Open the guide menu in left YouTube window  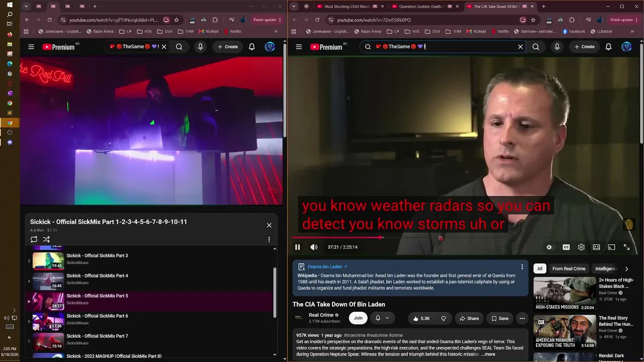click(31, 47)
